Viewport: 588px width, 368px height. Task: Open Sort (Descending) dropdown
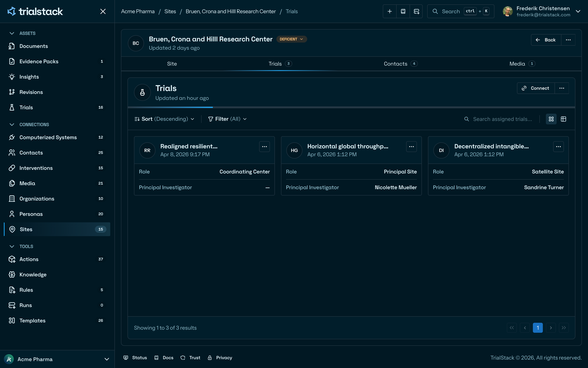click(x=164, y=119)
